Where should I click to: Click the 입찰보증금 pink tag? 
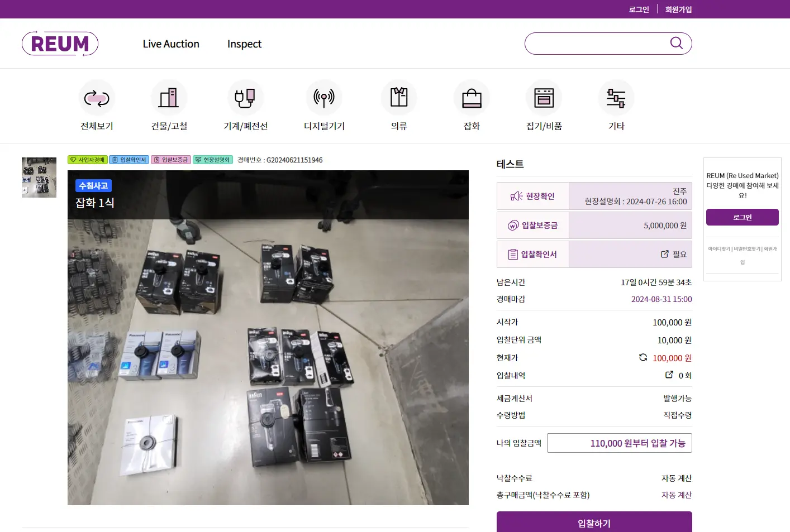coord(171,160)
